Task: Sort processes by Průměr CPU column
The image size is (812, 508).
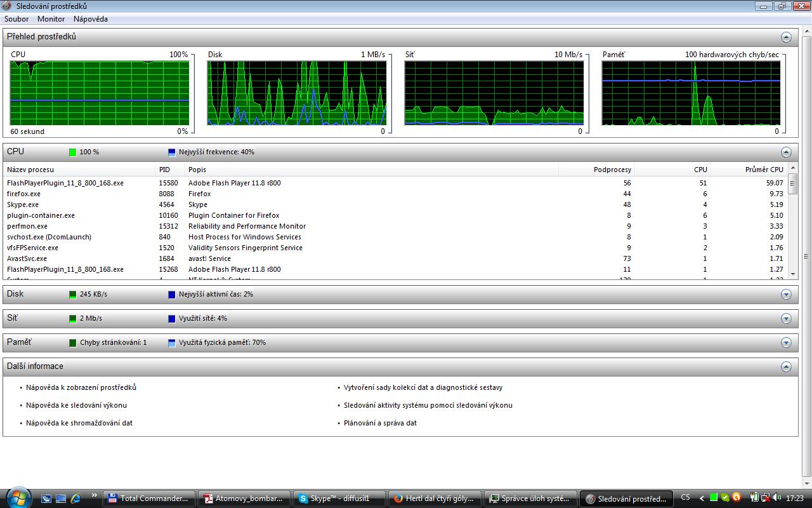Action: 763,170
